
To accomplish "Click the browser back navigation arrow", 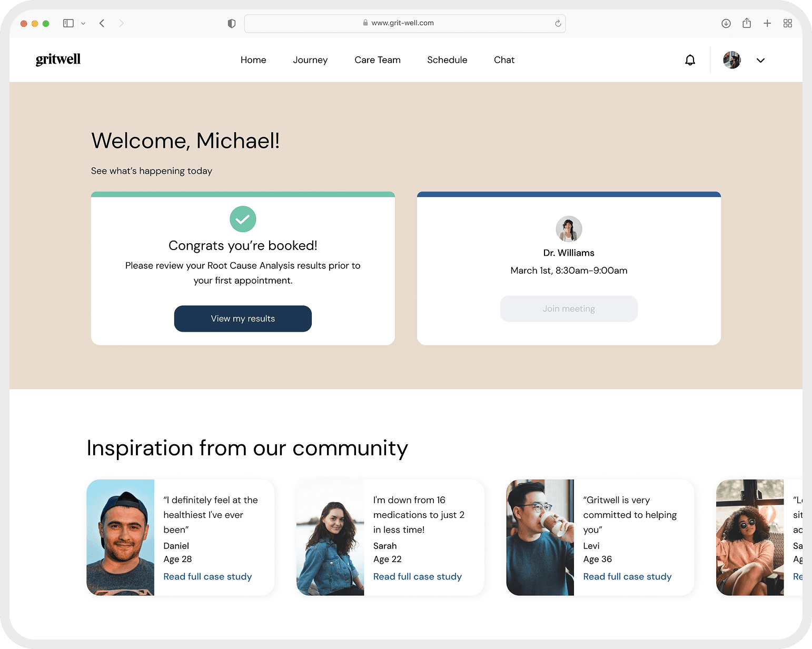I will (x=102, y=23).
